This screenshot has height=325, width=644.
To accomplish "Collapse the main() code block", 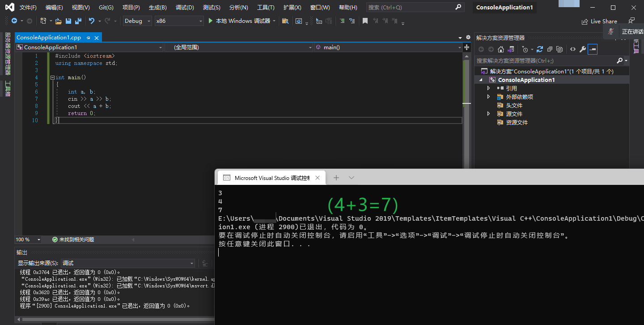I will pyautogui.click(x=52, y=77).
